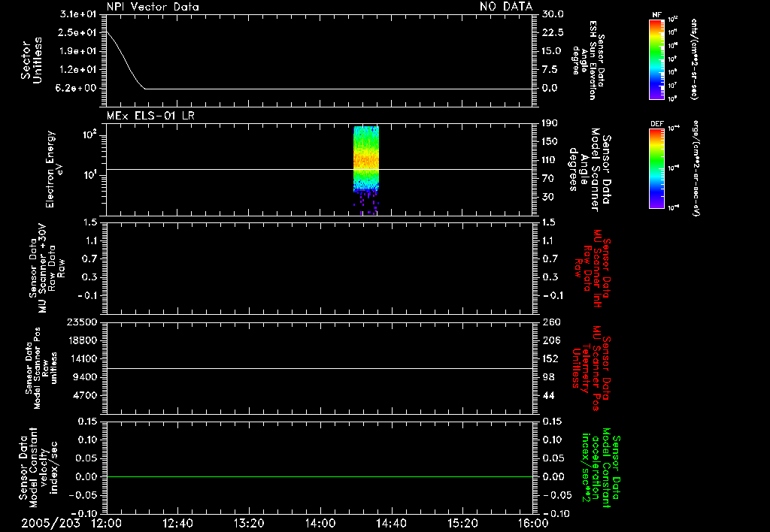Click the 190 scanner angle tick label
The image size is (770, 532).
click(x=550, y=123)
